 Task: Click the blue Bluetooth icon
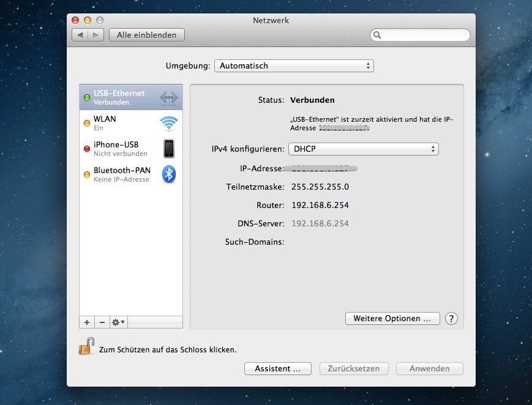pos(169,174)
